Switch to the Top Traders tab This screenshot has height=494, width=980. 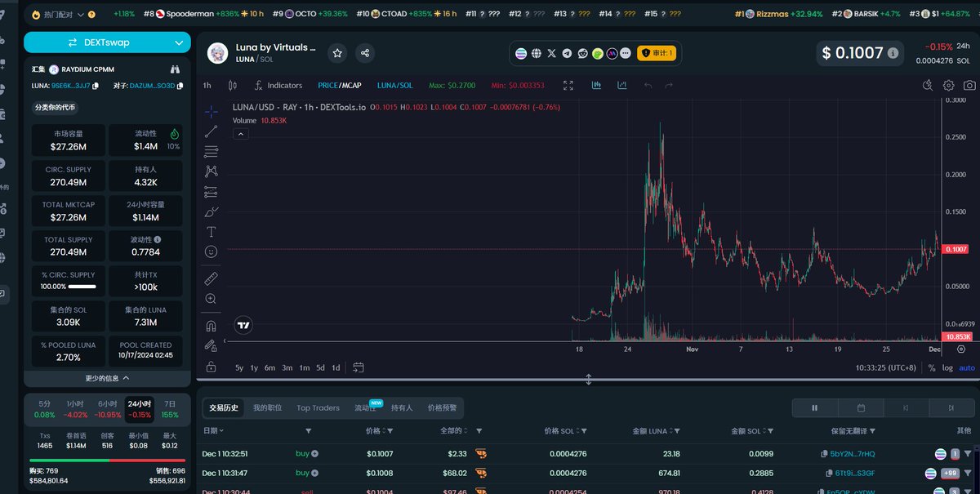pyautogui.click(x=318, y=407)
